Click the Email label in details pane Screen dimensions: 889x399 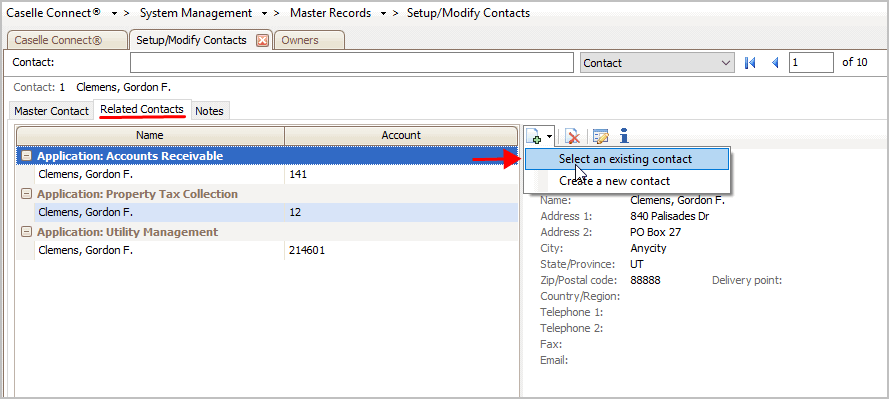pos(554,360)
